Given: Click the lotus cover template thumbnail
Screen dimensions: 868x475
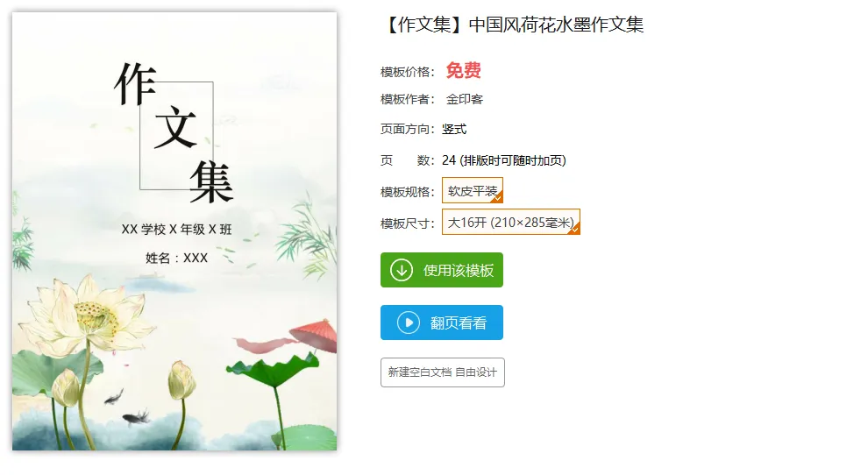Looking at the screenshot, I should (x=174, y=231).
